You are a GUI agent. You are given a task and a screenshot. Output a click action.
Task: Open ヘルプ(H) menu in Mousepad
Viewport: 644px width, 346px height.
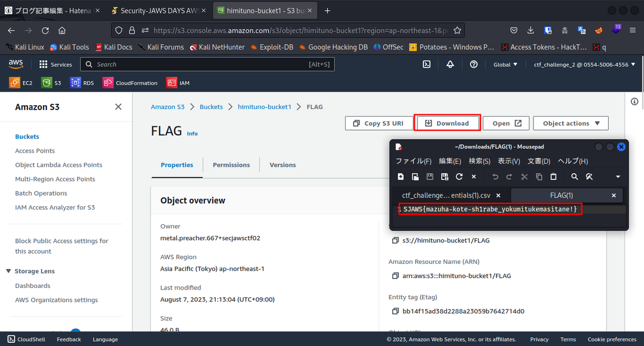(573, 161)
